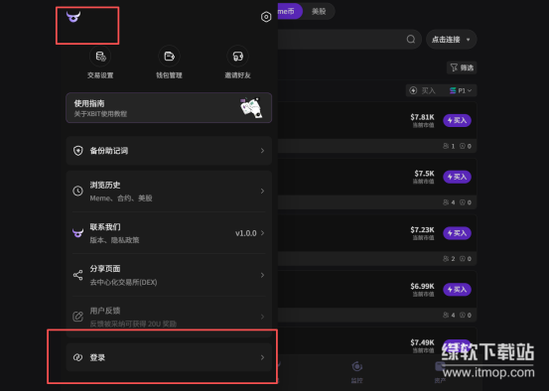Open the 点击连接 connect dropdown
549x392 pixels.
(x=451, y=40)
